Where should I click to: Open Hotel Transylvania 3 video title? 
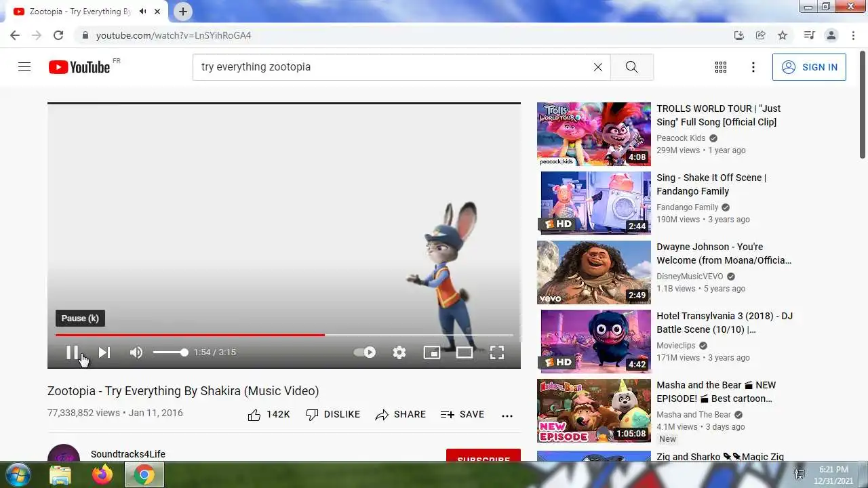[724, 323]
